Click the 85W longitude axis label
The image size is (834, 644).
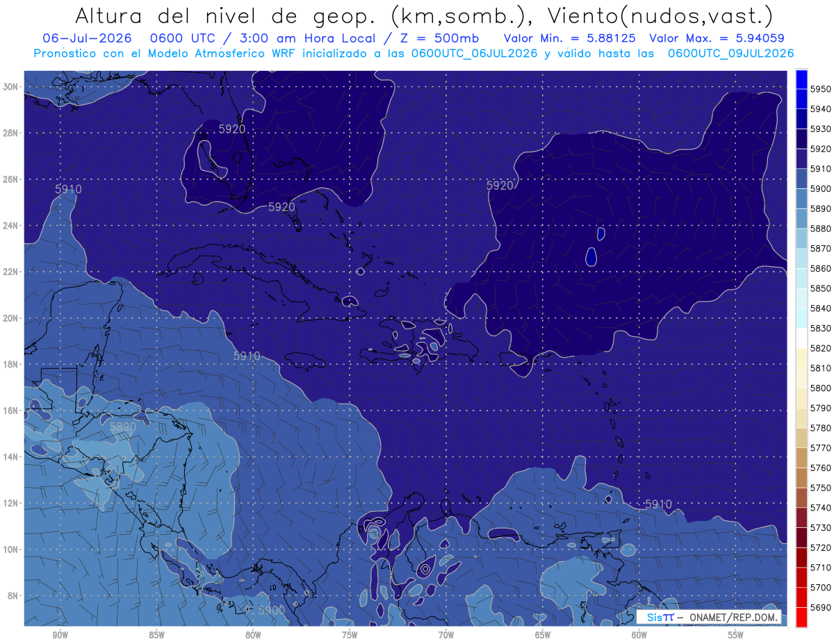(x=156, y=634)
